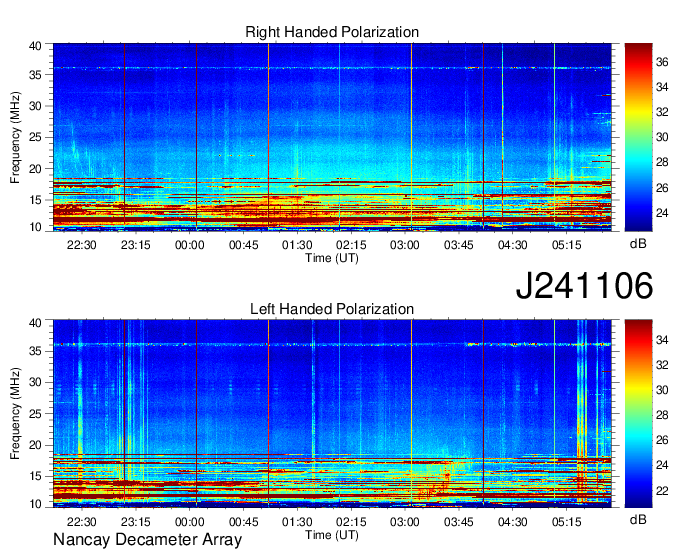This screenshot has height=552, width=680.
Task: Click the "05:15" time tick of Right Handed plot
Action: point(566,245)
